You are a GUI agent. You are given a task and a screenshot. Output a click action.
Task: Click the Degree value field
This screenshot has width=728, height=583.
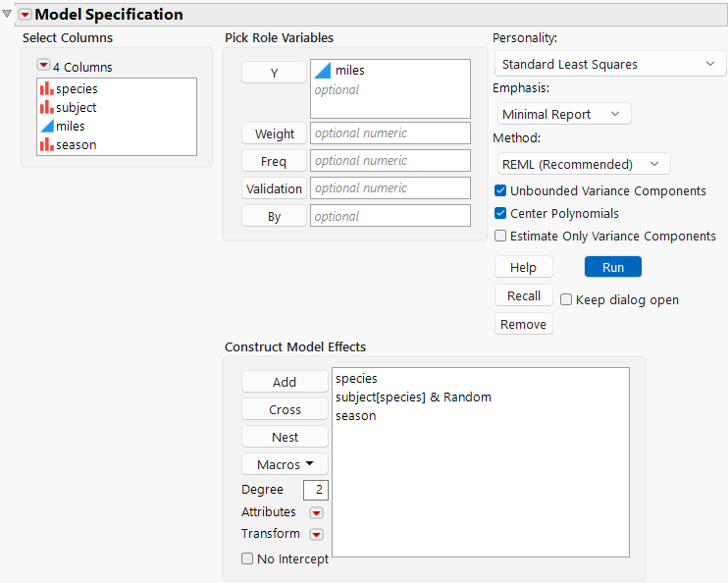tap(315, 490)
